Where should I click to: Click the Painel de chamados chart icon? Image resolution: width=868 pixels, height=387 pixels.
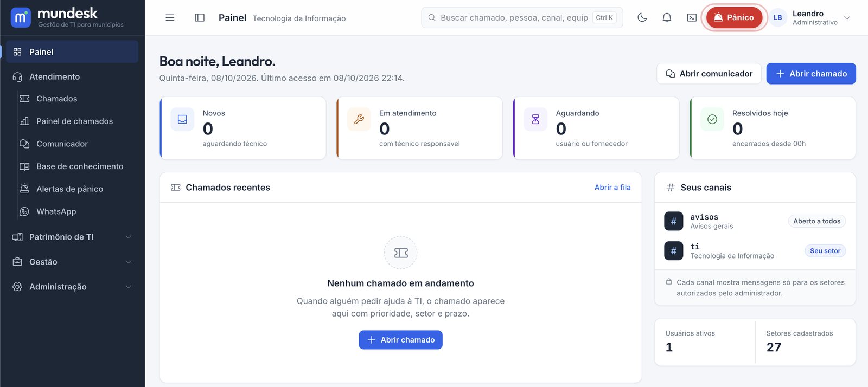pyautogui.click(x=24, y=121)
